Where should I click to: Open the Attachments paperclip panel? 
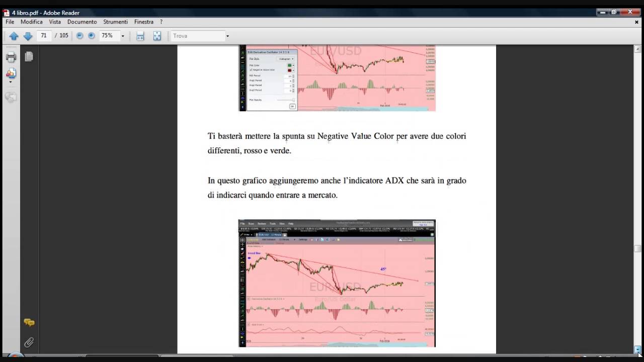(x=29, y=342)
